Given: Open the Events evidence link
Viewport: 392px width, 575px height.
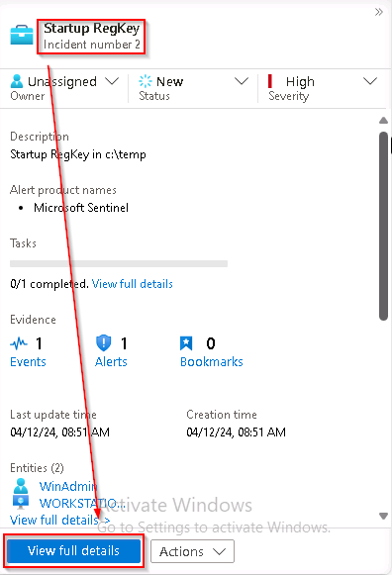Looking at the screenshot, I should pos(28,362).
